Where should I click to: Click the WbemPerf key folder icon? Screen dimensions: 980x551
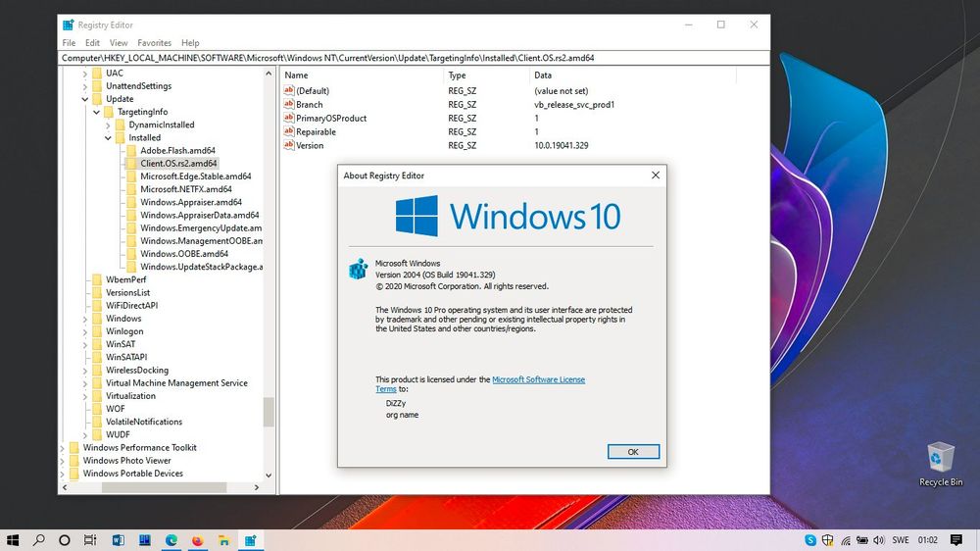pyautogui.click(x=97, y=279)
